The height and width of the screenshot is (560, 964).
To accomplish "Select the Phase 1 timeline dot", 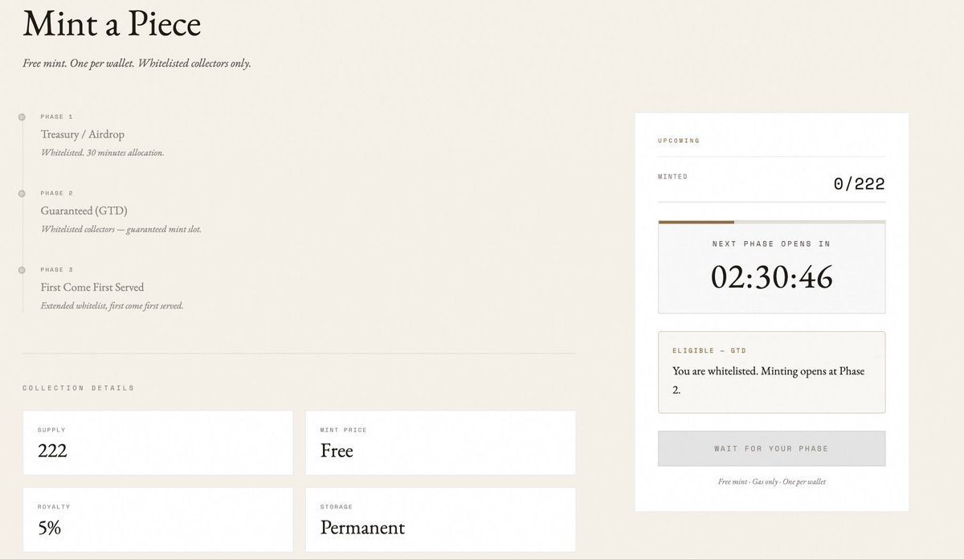I will [x=22, y=117].
